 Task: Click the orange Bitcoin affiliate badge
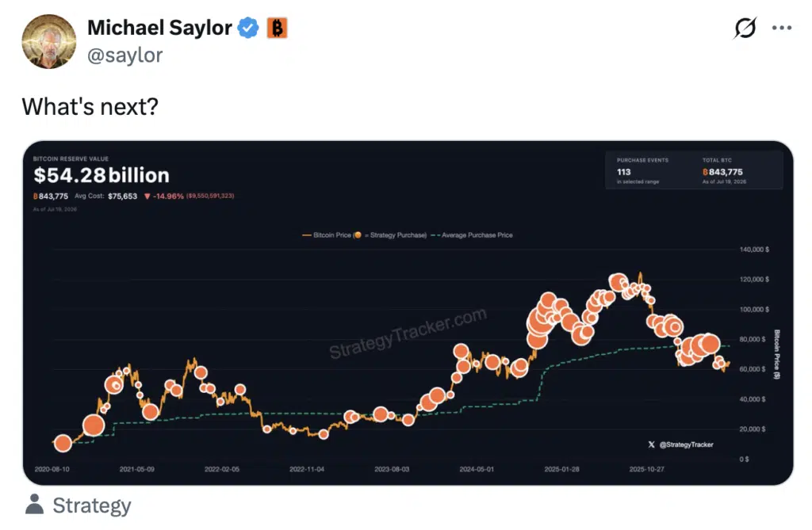(277, 28)
